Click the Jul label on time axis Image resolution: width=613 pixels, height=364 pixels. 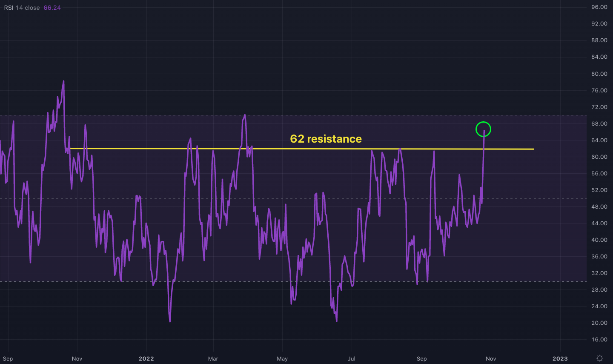[352, 358]
